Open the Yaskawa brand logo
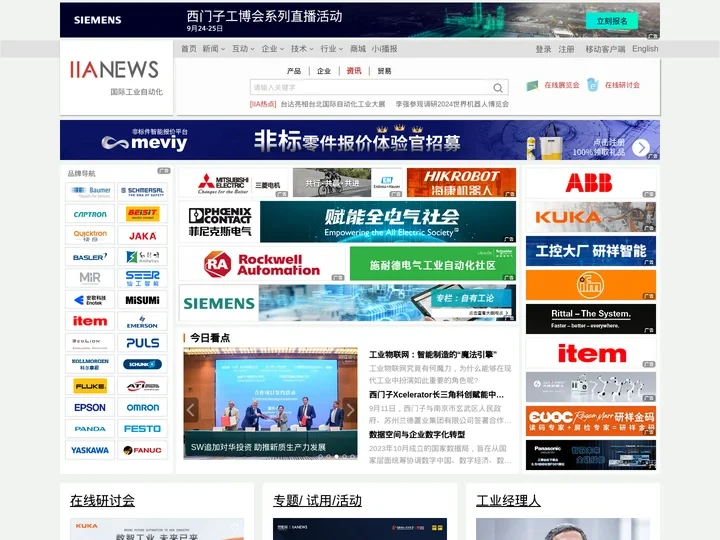Image resolution: width=720 pixels, height=540 pixels. click(90, 450)
